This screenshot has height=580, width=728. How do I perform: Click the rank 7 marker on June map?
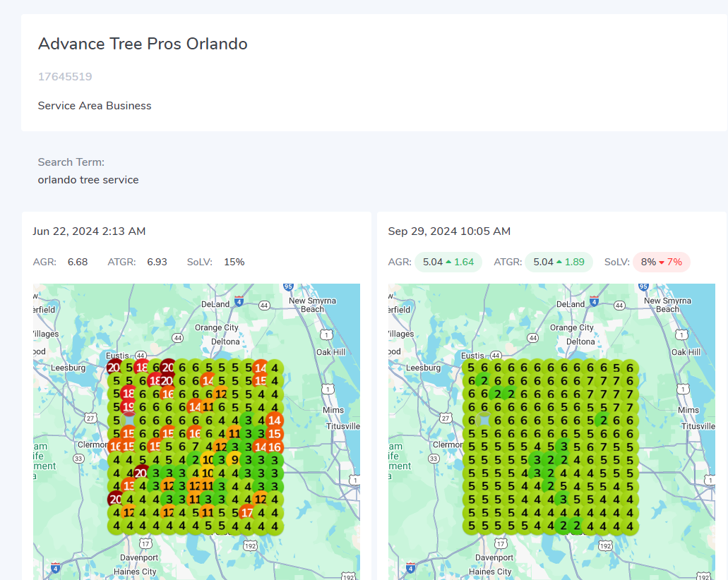pyautogui.click(x=196, y=447)
